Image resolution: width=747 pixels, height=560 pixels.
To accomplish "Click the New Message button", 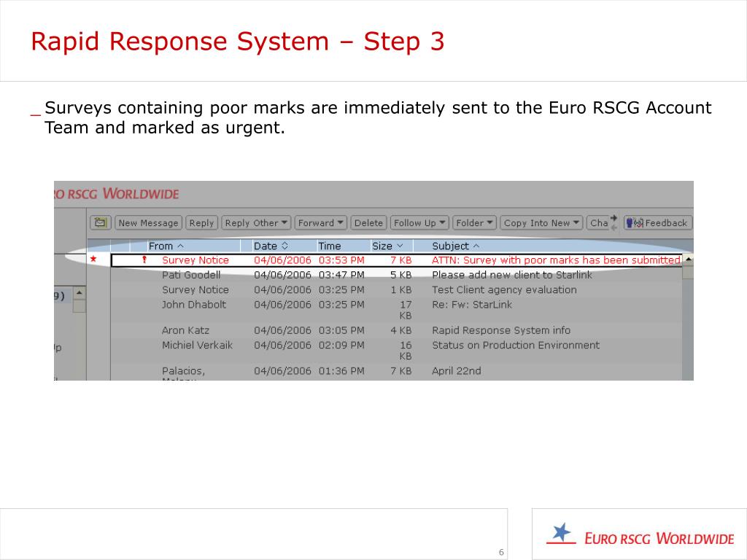I will click(x=148, y=223).
